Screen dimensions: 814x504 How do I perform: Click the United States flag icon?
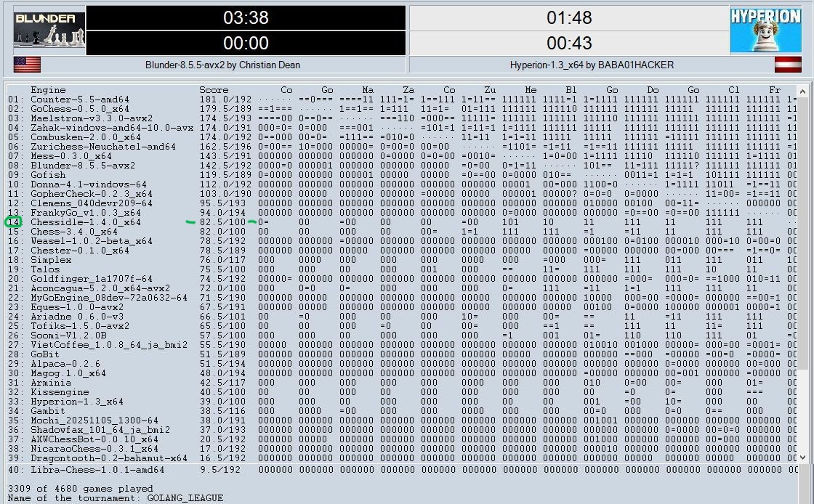coord(27,65)
